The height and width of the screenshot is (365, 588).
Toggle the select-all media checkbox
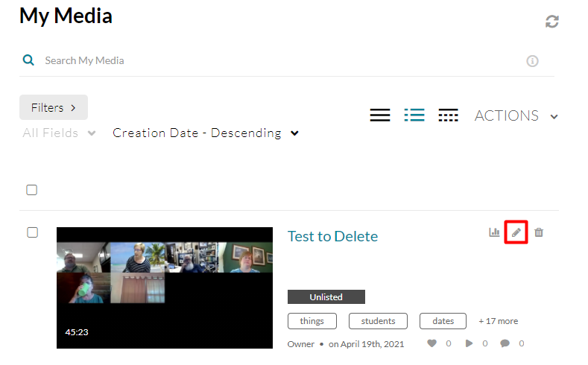[32, 190]
